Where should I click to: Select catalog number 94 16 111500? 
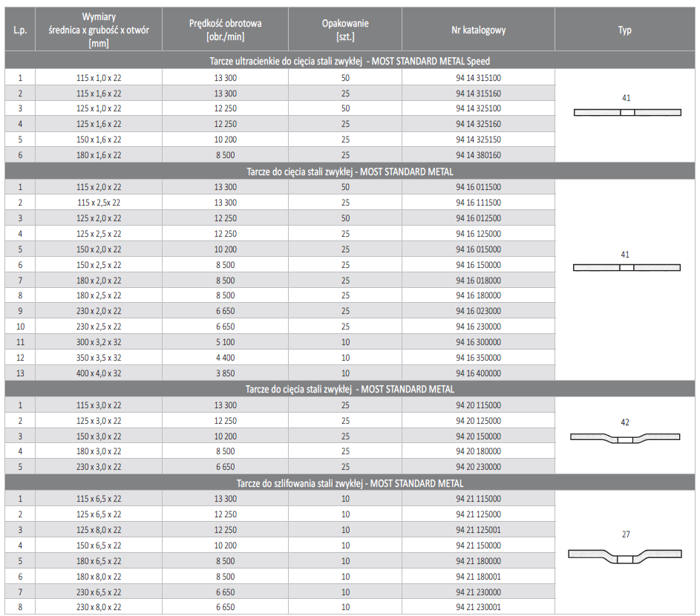(478, 202)
